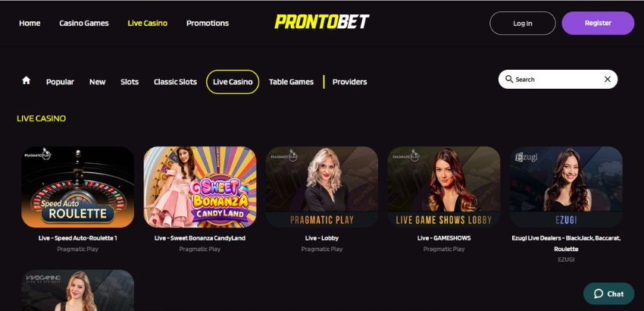
Task: Click the purple Register button
Action: 598,23
